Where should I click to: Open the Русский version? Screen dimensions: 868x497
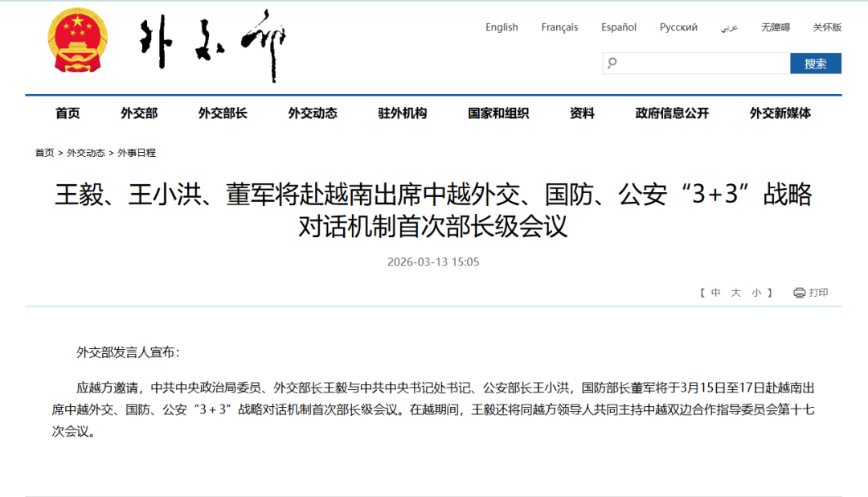click(678, 27)
